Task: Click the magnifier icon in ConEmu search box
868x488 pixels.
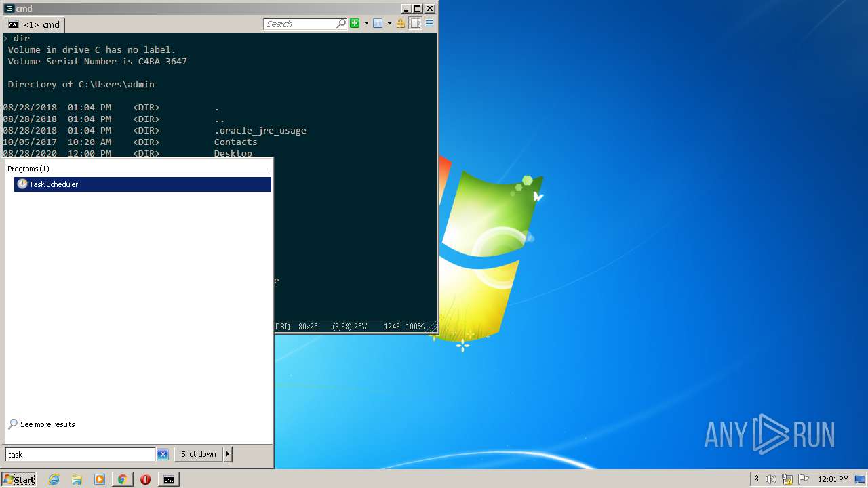Action: 341,24
